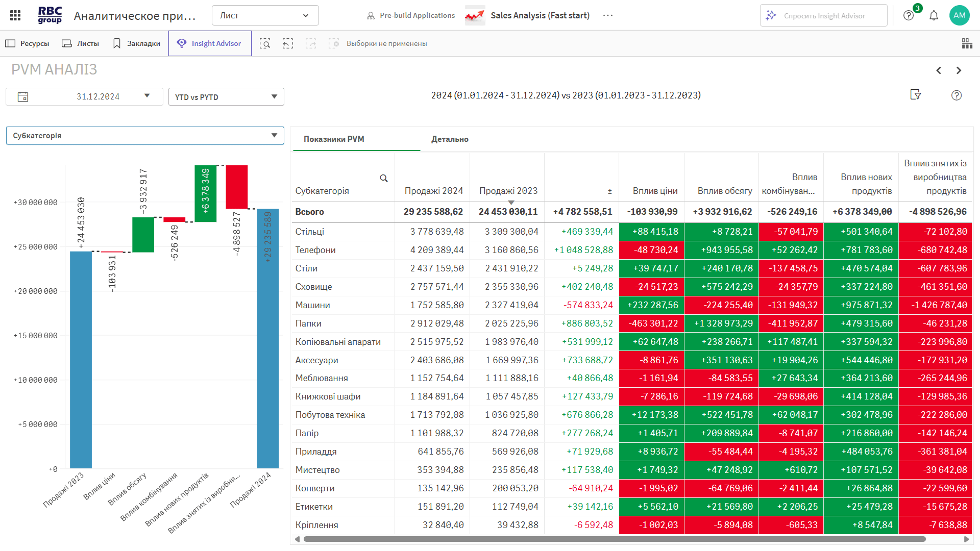This screenshot has height=551, width=980.
Task: Click the export notes icon near date range
Action: coord(915,95)
